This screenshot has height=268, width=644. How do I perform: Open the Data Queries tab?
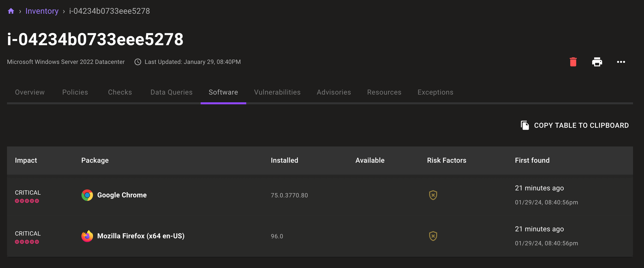point(171,92)
